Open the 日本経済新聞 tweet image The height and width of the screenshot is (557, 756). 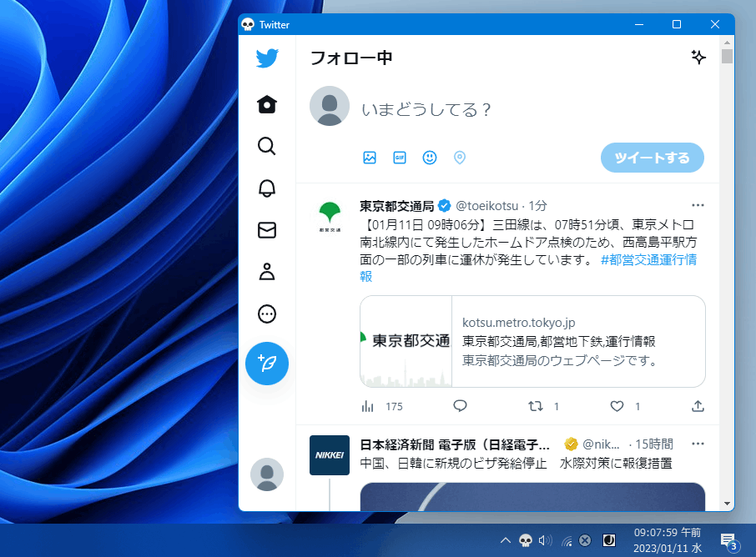click(532, 497)
